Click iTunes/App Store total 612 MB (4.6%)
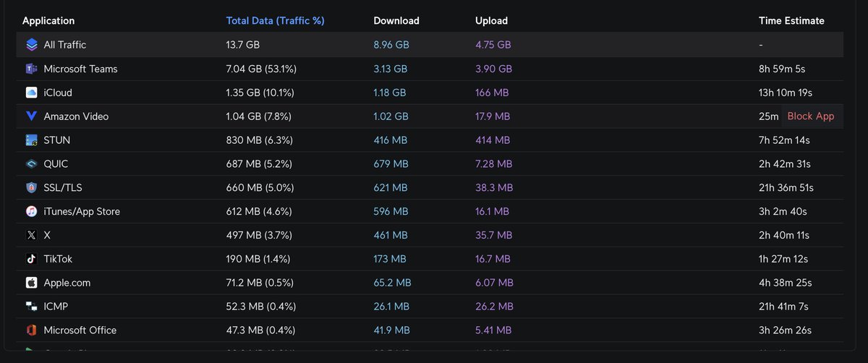Viewport: 868px width, 363px height. [x=260, y=212]
